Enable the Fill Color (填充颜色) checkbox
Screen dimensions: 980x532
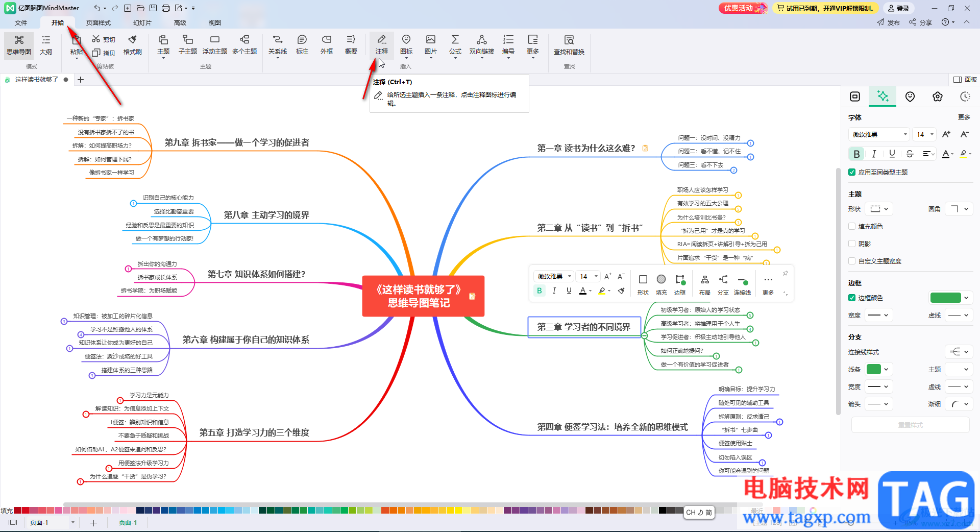(x=852, y=226)
